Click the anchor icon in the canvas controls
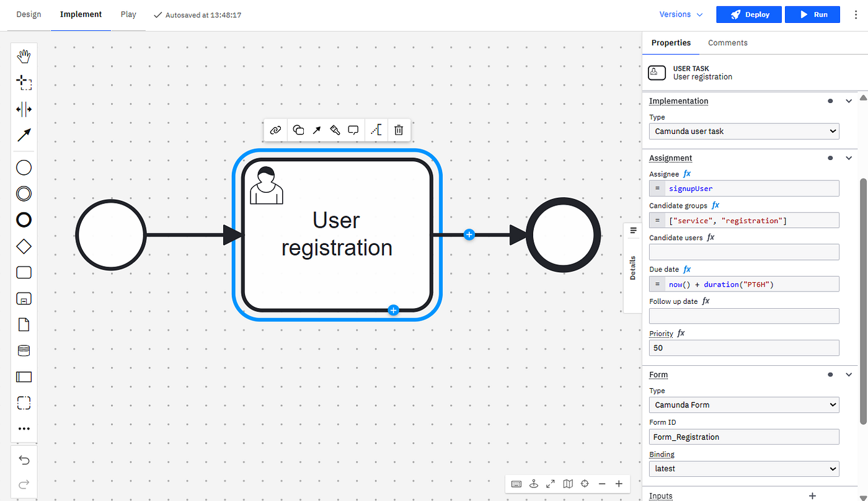Viewport: 868px width, 501px height. pos(534,484)
